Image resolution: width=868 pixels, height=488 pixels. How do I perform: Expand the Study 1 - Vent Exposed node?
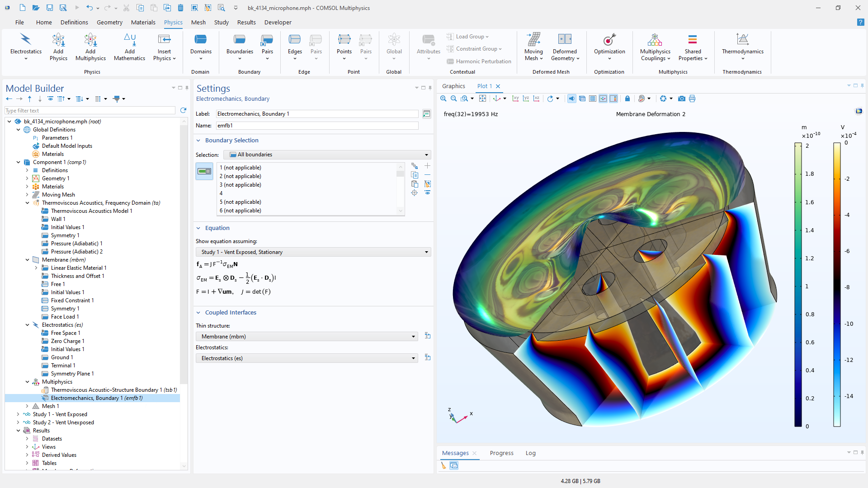[x=18, y=414]
